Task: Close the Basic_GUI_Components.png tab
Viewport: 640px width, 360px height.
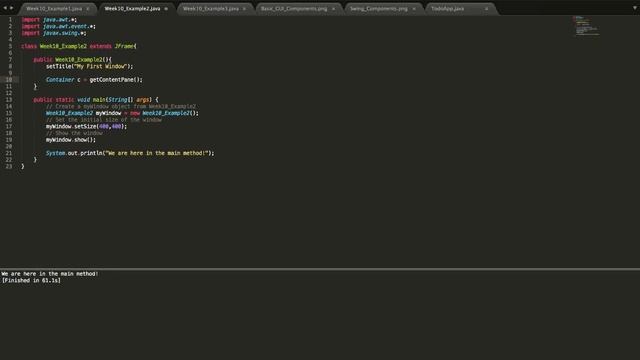Action: (x=333, y=9)
